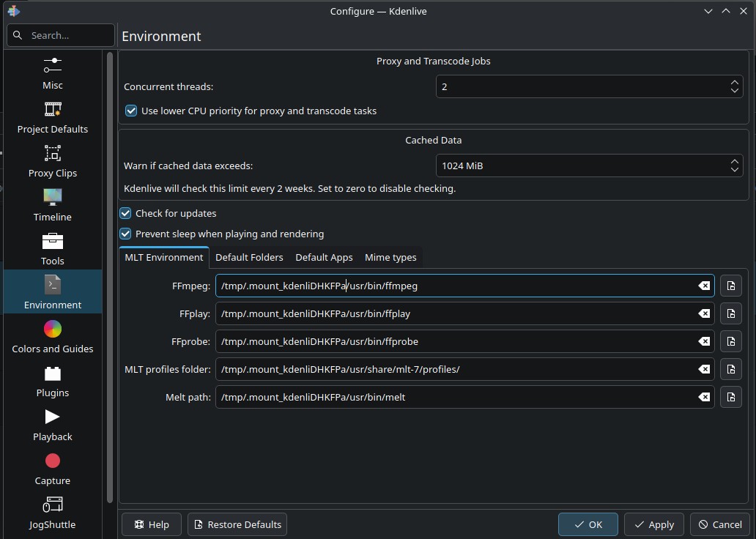
Task: Click in the FFprobe path field
Action: tap(454, 341)
